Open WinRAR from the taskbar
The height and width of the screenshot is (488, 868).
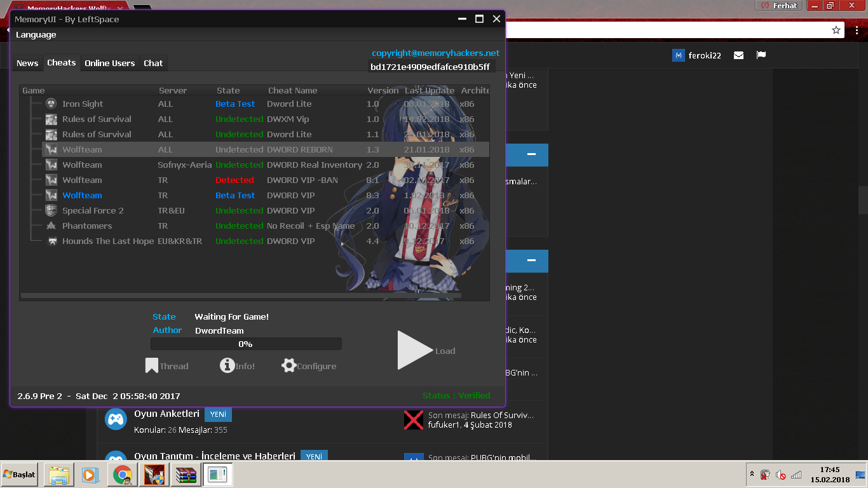[x=186, y=475]
